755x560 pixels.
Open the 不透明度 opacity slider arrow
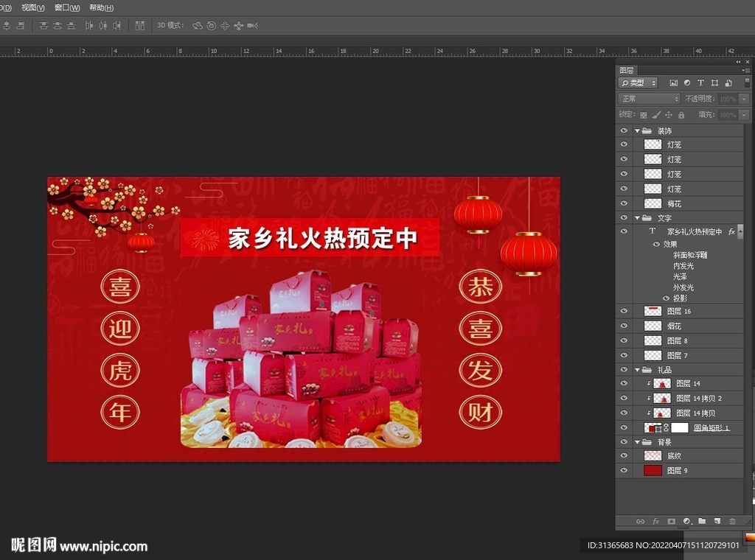tap(744, 99)
